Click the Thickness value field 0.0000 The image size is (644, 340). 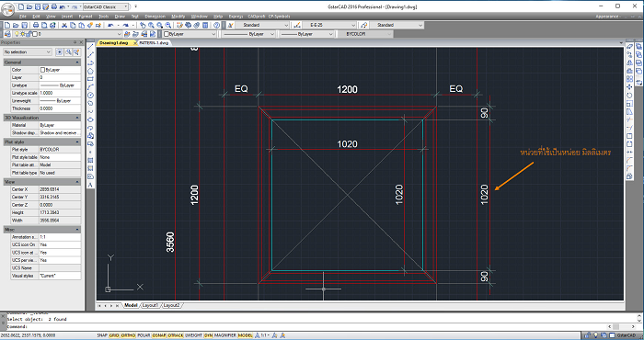(60, 108)
